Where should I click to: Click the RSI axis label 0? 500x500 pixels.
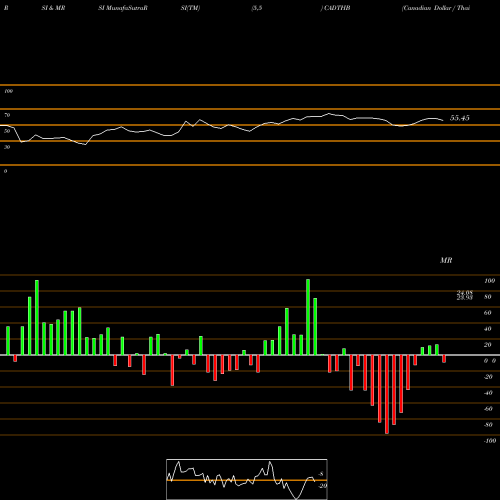pyautogui.click(x=6, y=171)
